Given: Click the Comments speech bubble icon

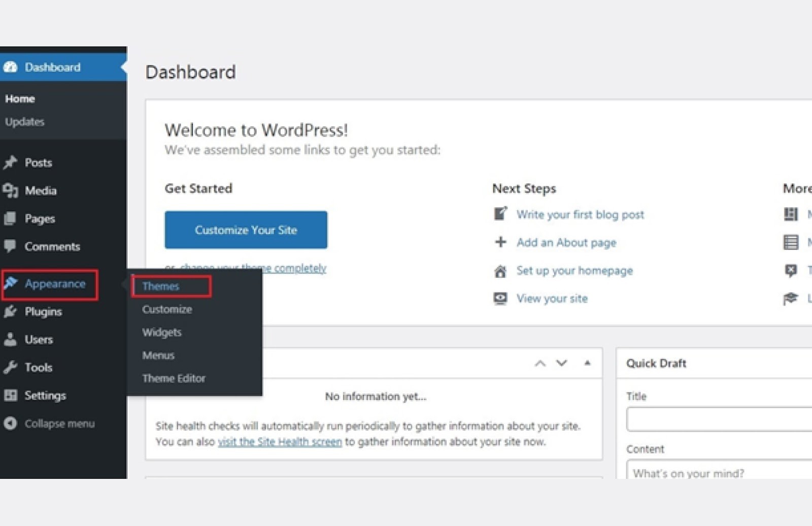Looking at the screenshot, I should pos(10,246).
